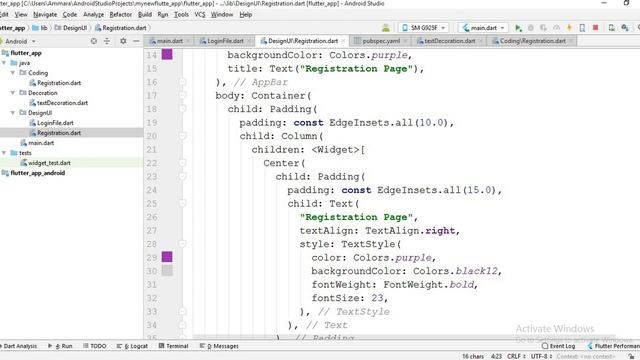Fold the Center block at line 22
The width and height of the screenshot is (640, 360).
tap(182, 163)
